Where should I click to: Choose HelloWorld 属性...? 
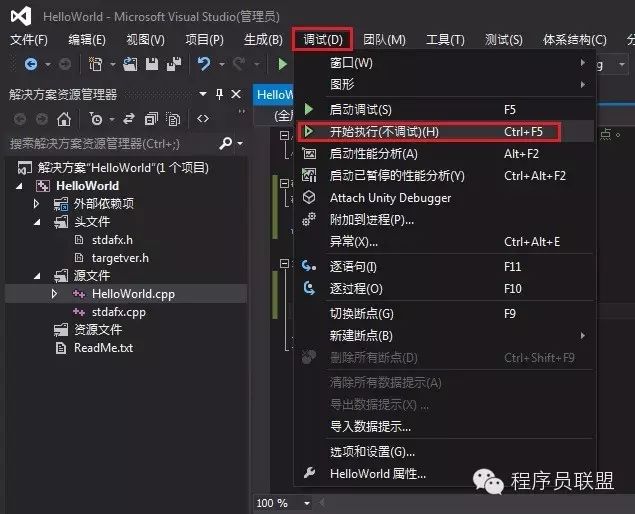click(445, 473)
